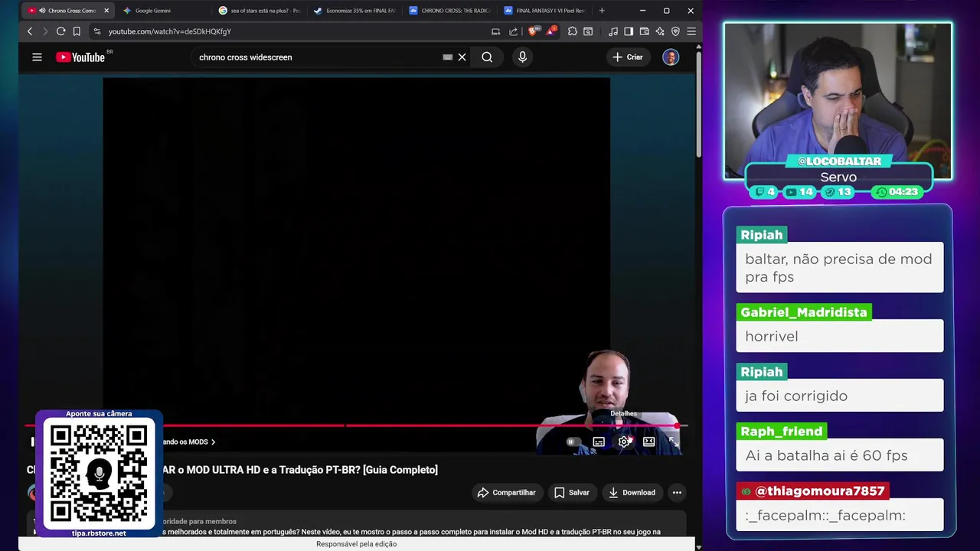Mute the Chrono Cross tab audio icon

[41, 11]
